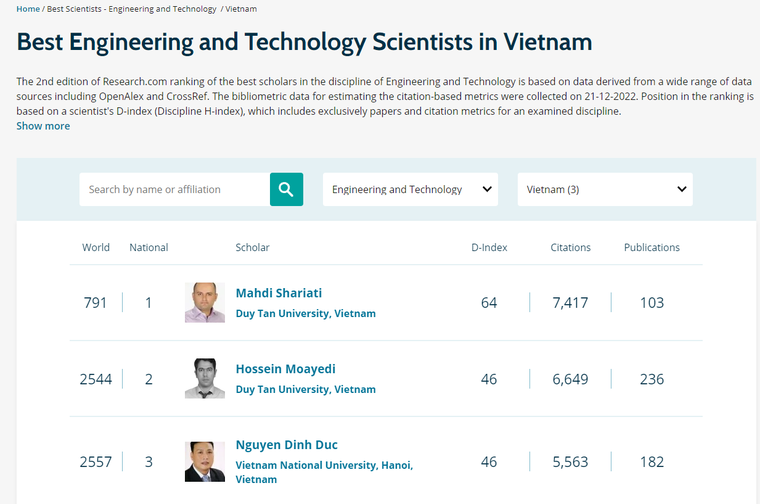This screenshot has width=760, height=504.
Task: Click the Publications column header
Action: click(651, 247)
